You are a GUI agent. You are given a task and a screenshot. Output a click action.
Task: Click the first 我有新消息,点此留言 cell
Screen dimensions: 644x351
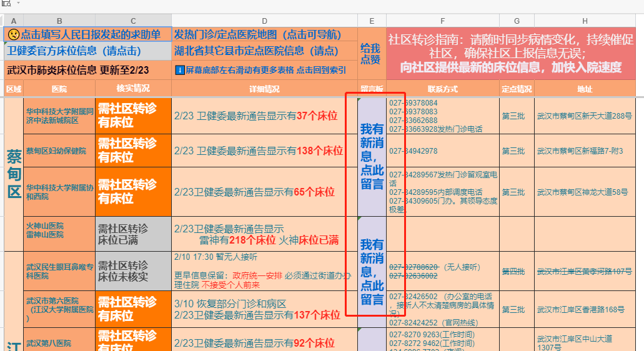pos(372,157)
